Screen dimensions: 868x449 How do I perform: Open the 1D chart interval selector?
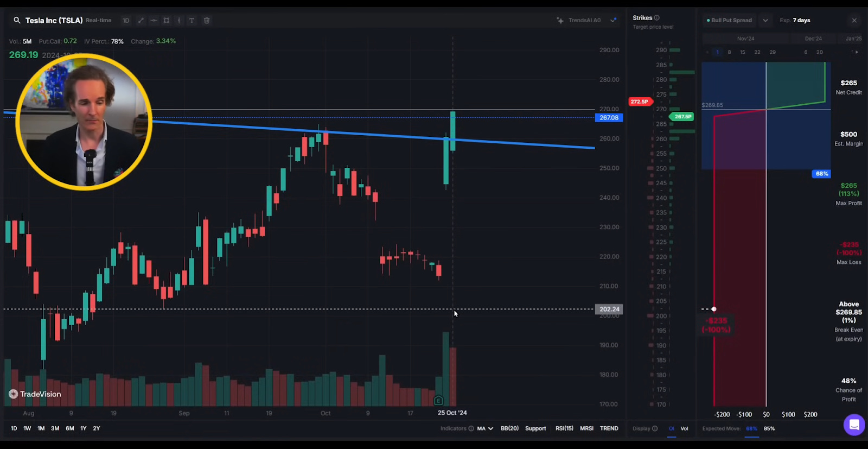pyautogui.click(x=126, y=21)
